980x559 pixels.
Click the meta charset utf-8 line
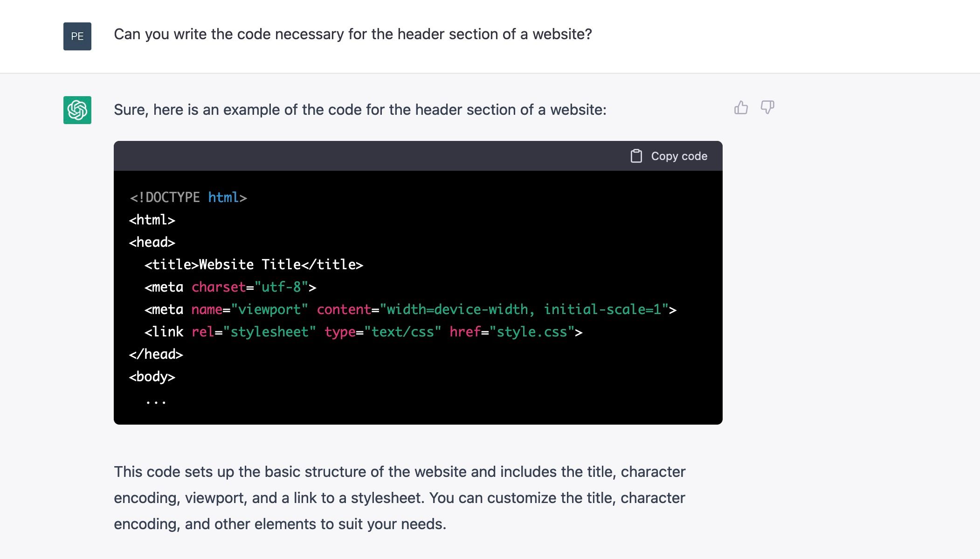[x=230, y=287]
